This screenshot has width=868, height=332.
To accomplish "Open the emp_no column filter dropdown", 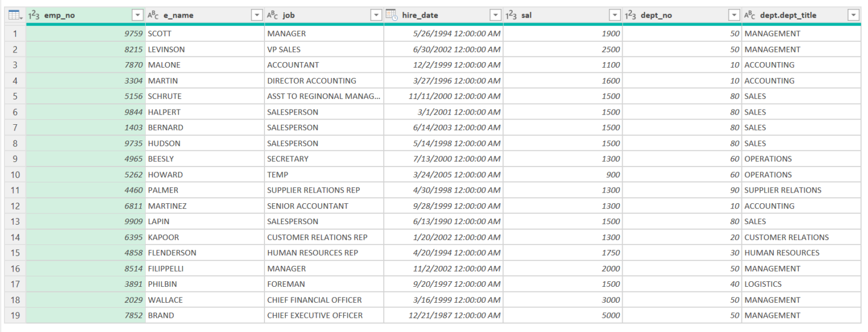I will tap(137, 15).
